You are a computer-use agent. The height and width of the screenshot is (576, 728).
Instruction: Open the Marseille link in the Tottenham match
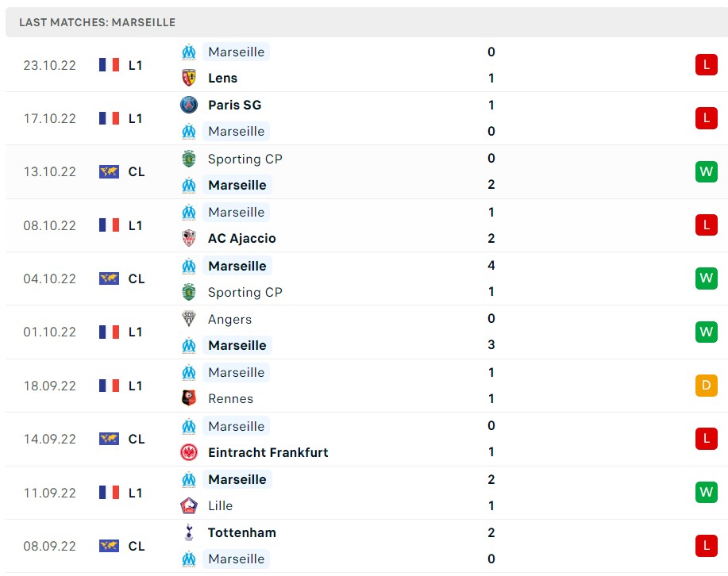pyautogui.click(x=236, y=559)
